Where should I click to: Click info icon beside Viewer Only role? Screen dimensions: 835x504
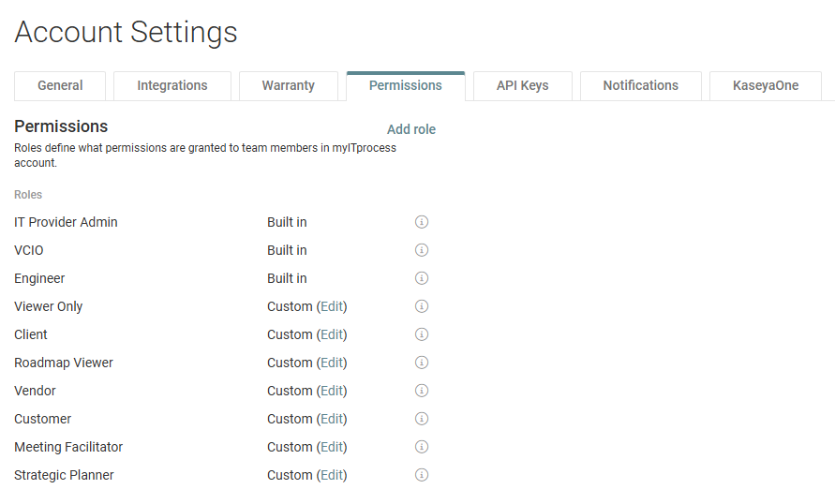point(422,306)
